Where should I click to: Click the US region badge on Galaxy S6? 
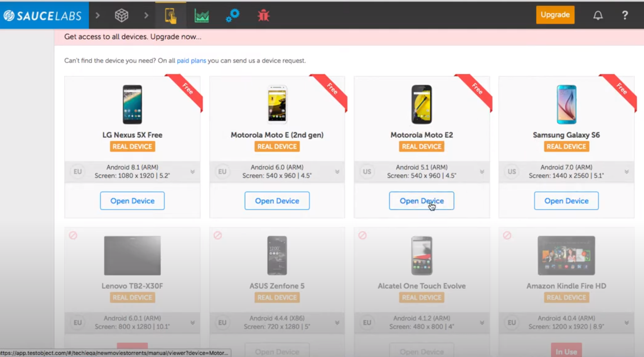point(512,172)
